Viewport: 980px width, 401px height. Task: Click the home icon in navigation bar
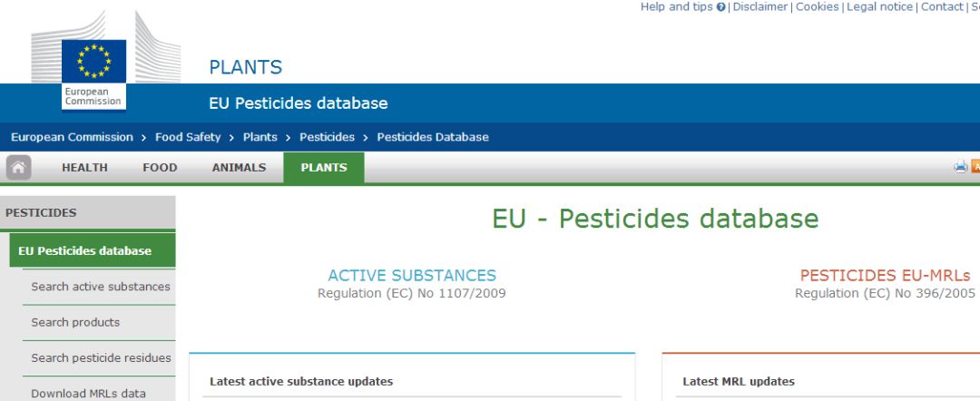(x=18, y=168)
